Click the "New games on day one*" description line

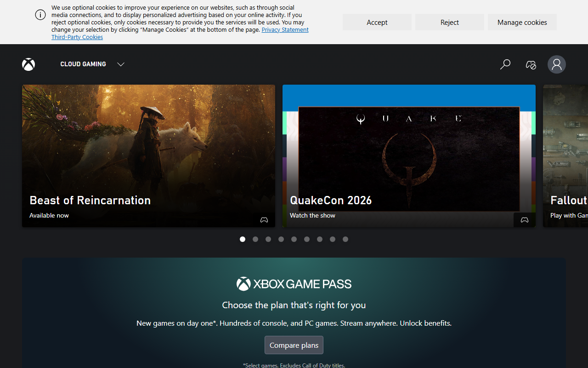pos(294,323)
